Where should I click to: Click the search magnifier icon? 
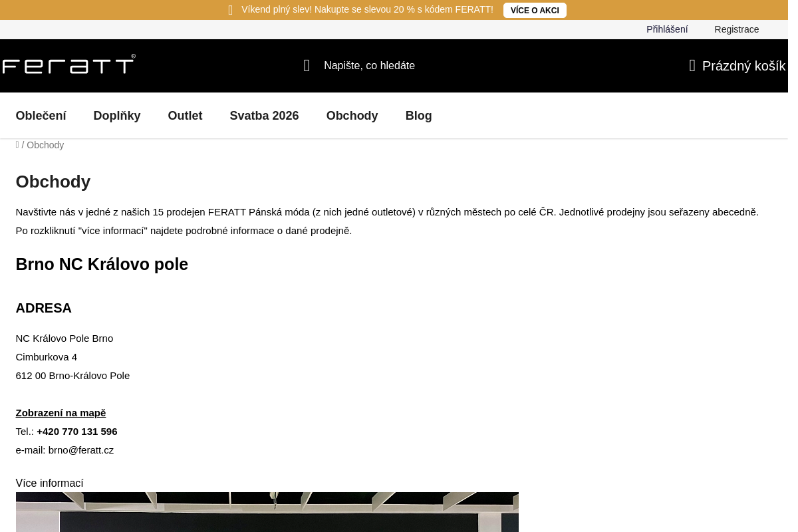(x=307, y=65)
